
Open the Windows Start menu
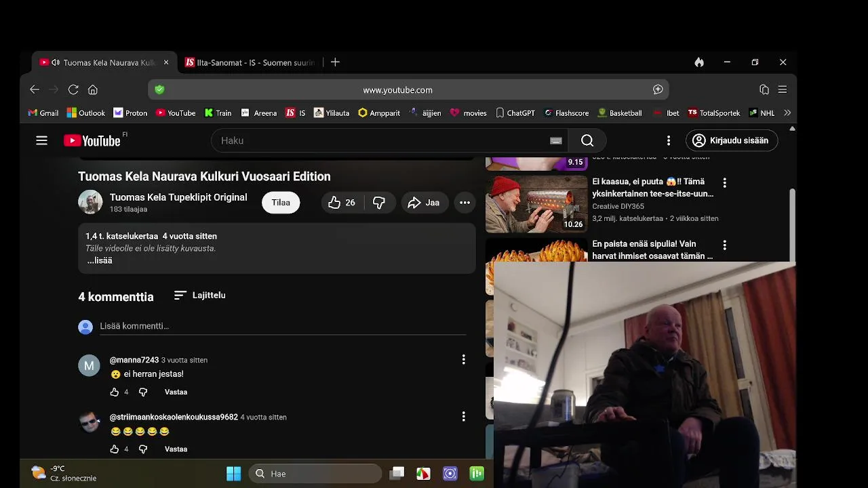pos(233,474)
